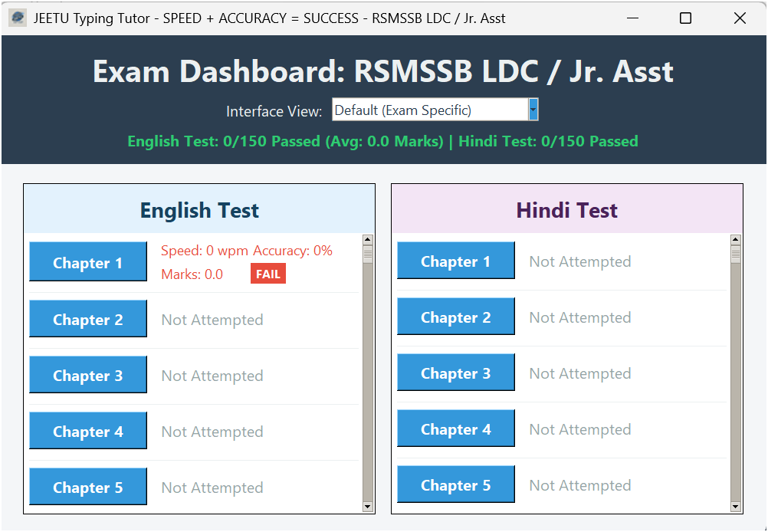
Task: Click the Default (Exam Specific) combo box field
Action: click(429, 110)
